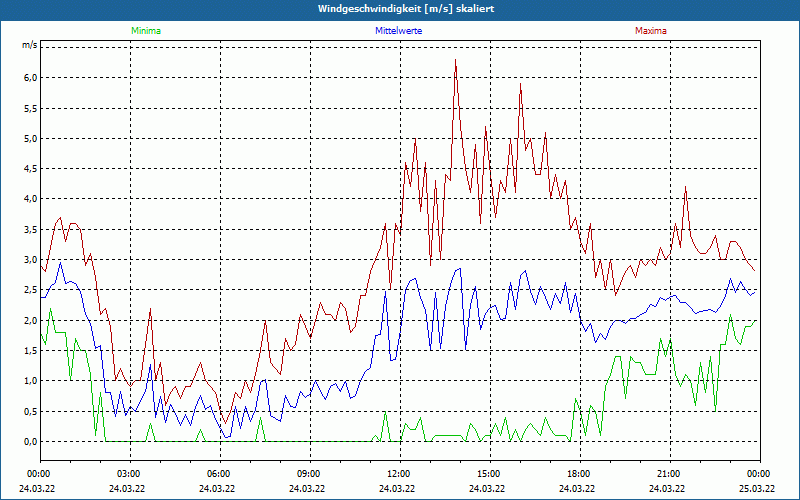Click the '4,0' y-axis value
This screenshot has height=500, width=800.
pyautogui.click(x=30, y=199)
